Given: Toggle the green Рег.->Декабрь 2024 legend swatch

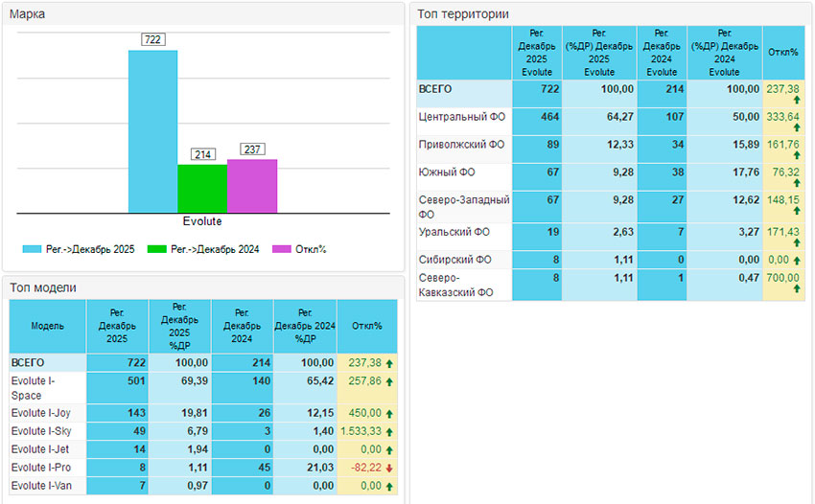Looking at the screenshot, I should [x=158, y=249].
